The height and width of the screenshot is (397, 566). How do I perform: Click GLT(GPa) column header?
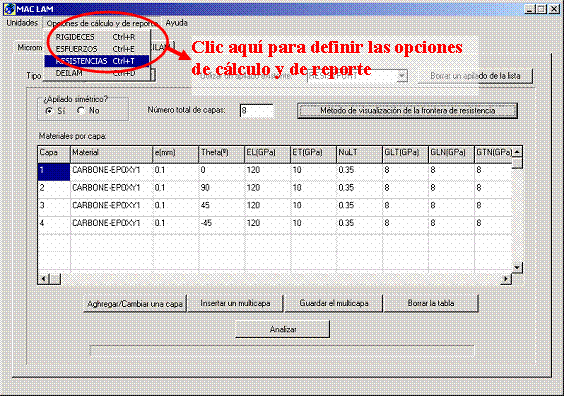[x=405, y=154]
